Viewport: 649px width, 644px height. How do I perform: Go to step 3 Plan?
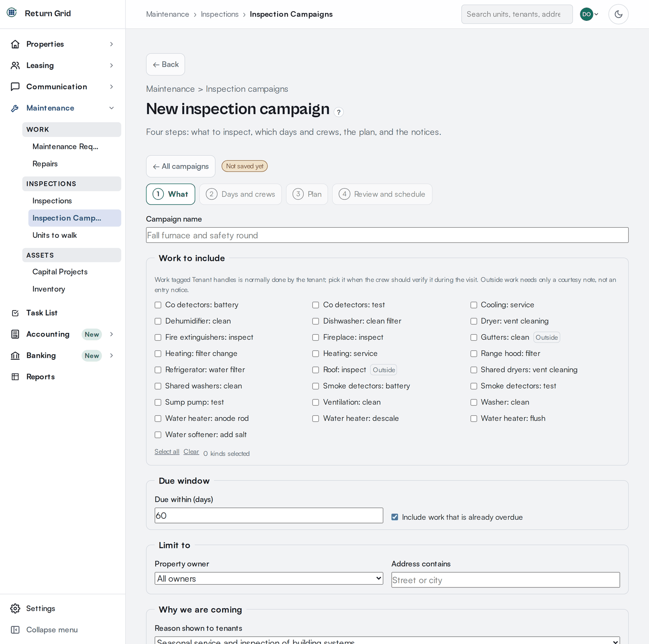point(307,194)
